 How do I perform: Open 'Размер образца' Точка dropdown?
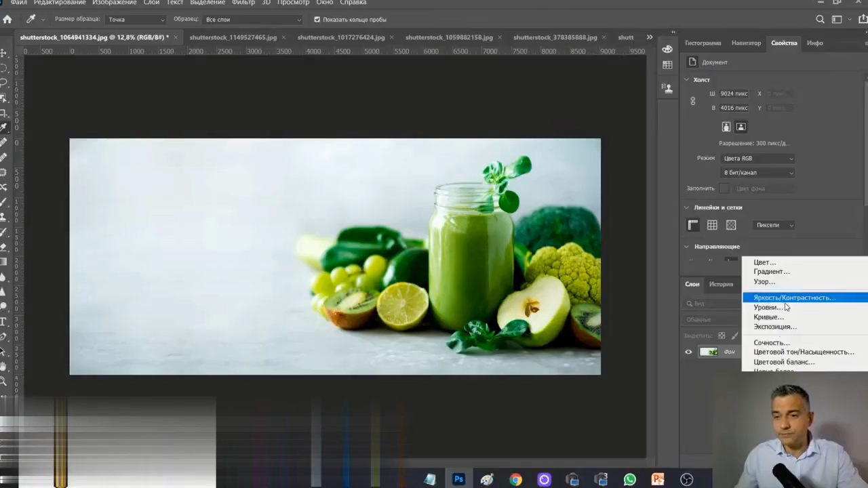point(136,20)
